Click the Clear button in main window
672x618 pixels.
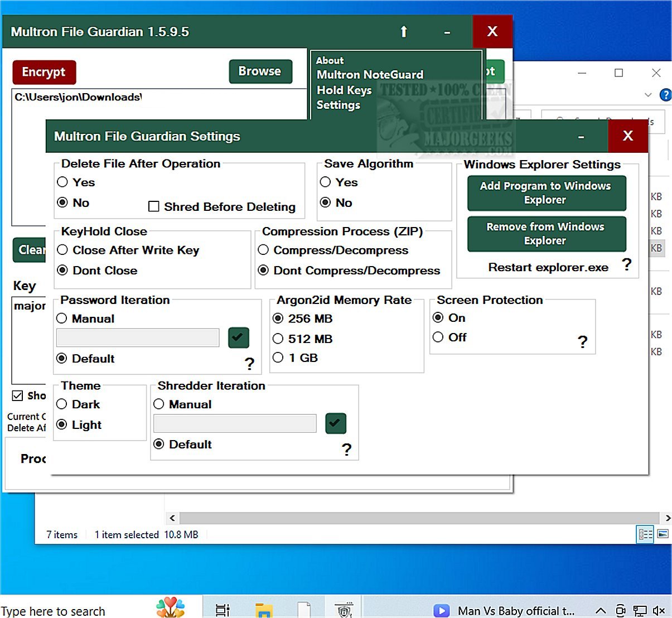tap(30, 250)
